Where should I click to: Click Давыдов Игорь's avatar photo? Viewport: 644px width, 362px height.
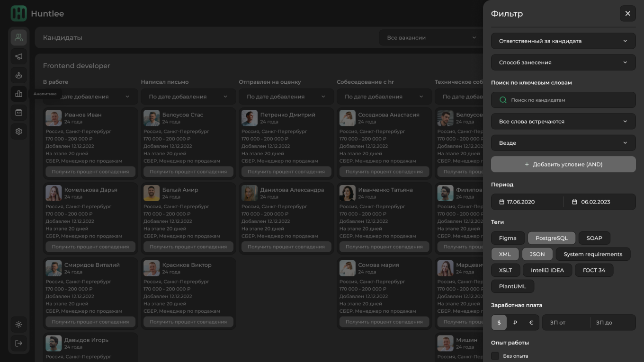(54, 344)
